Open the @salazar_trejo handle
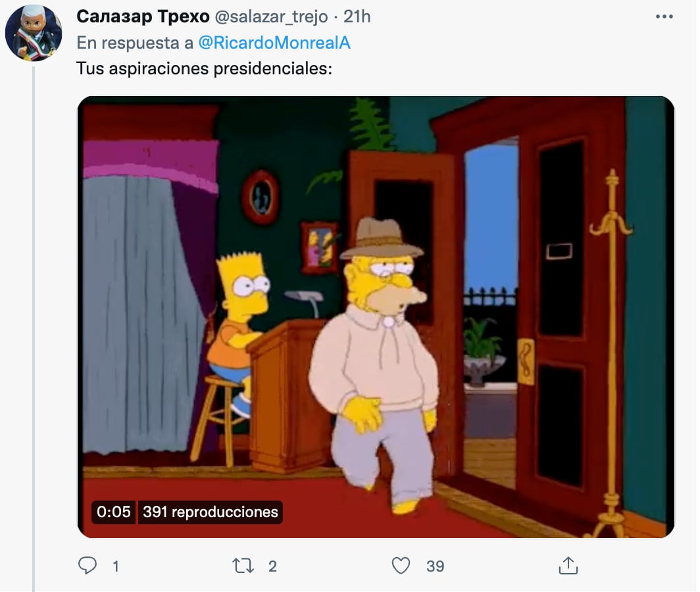This screenshot has height=592, width=700. click(272, 17)
